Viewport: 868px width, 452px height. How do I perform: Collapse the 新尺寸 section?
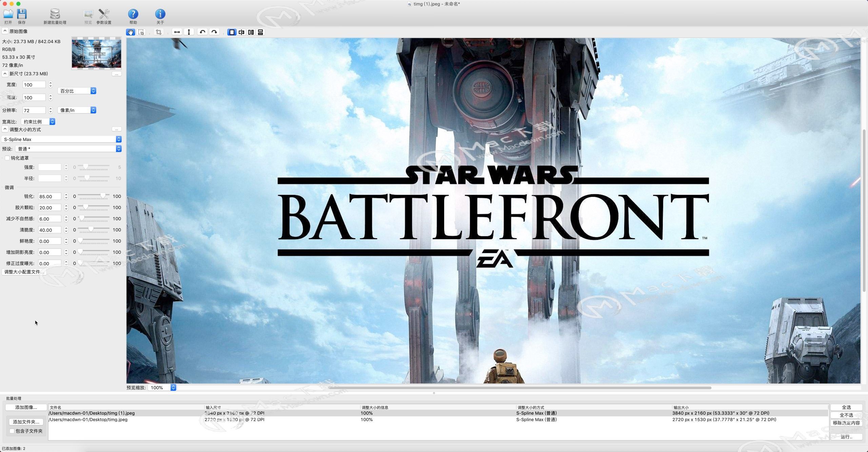pos(5,74)
